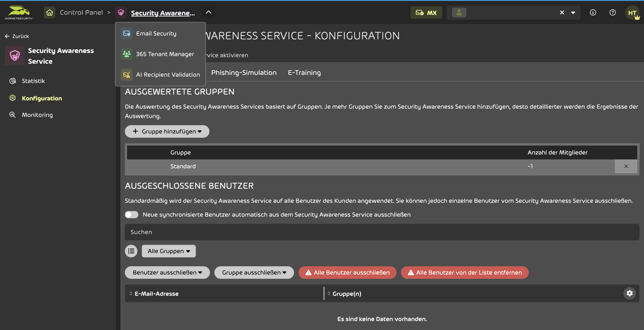This screenshot has height=330, width=644.
Task: Open Monitoring in sidebar
Action: pos(37,115)
